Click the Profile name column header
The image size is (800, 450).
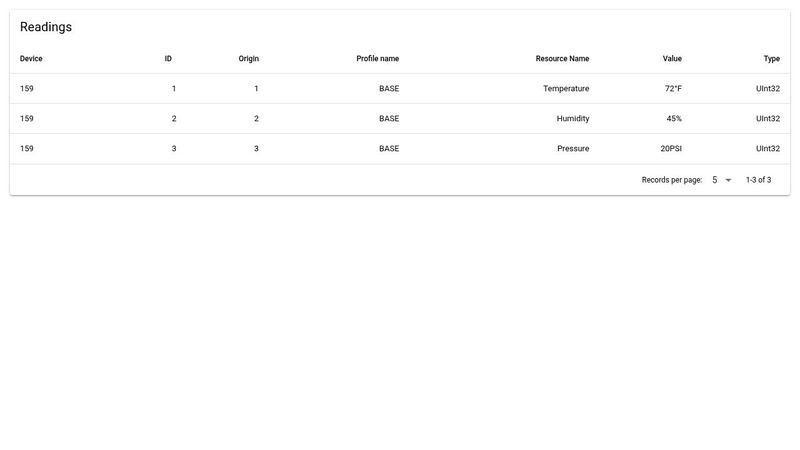click(x=377, y=59)
